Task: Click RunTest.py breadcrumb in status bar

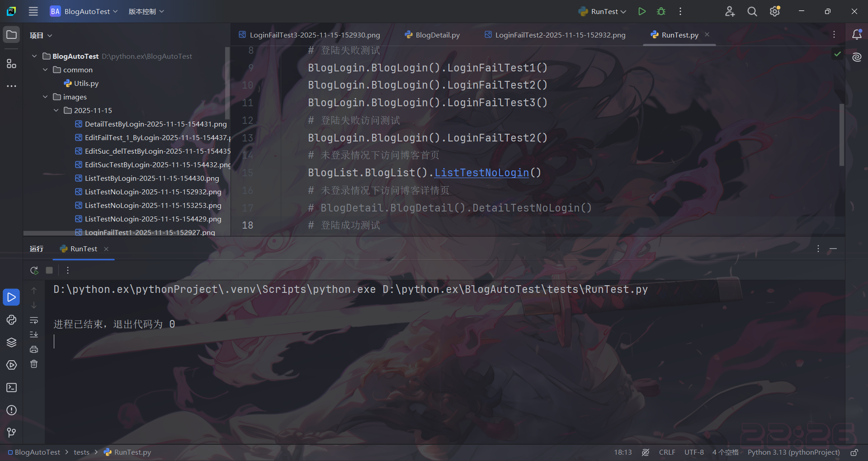Action: point(127,452)
